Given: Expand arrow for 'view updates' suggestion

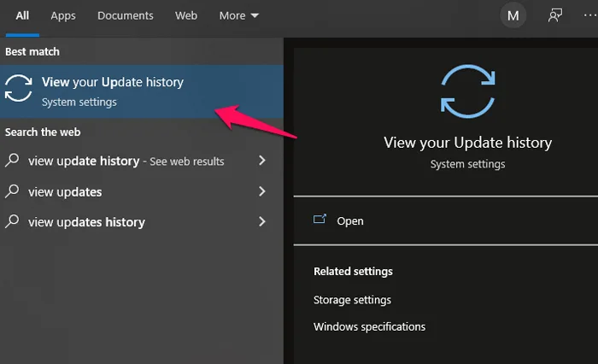Looking at the screenshot, I should (x=262, y=191).
